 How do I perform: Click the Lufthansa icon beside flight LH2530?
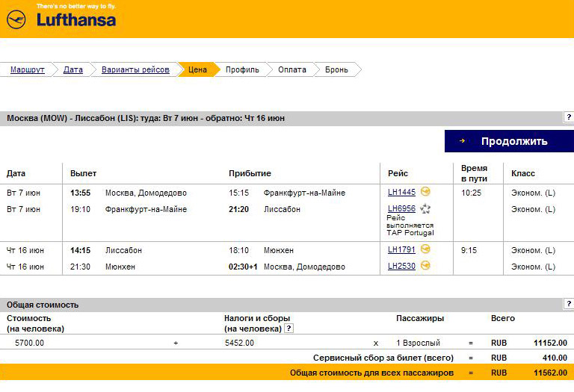(x=425, y=266)
